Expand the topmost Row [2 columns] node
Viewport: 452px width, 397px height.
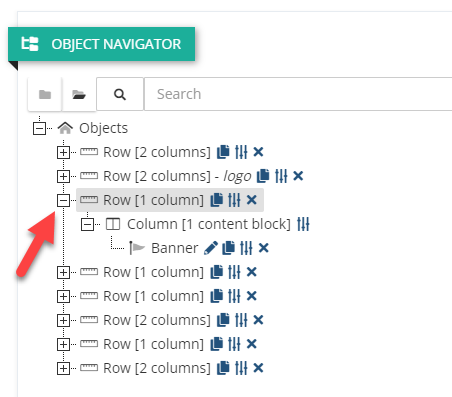click(63, 152)
